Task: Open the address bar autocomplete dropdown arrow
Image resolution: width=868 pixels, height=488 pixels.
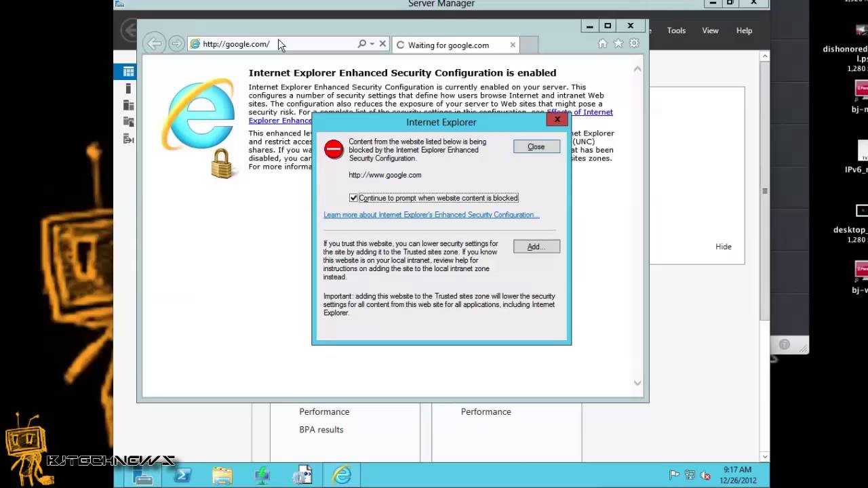Action: click(x=372, y=44)
